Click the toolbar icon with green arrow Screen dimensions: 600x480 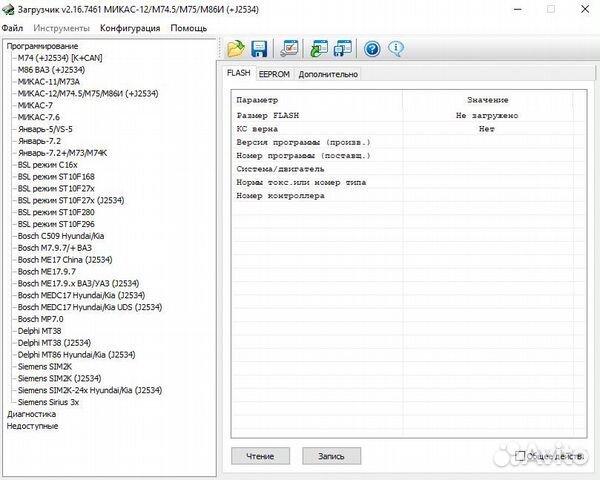point(319,48)
